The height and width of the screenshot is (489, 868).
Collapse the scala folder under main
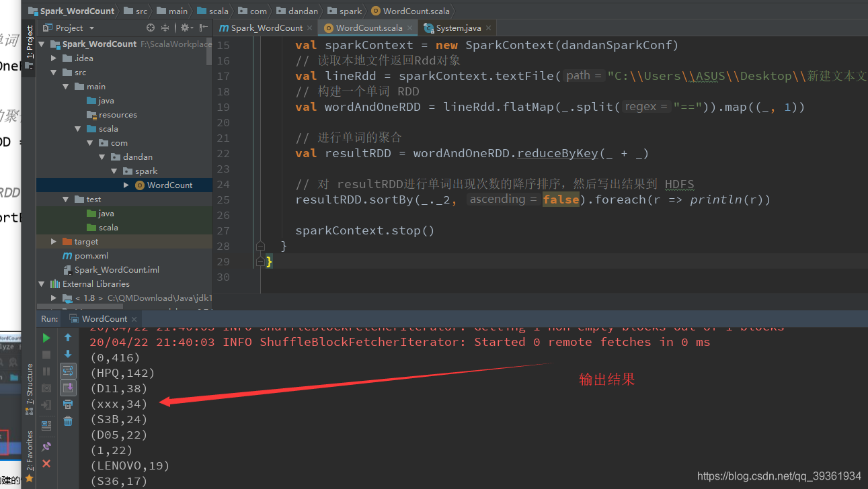click(78, 129)
